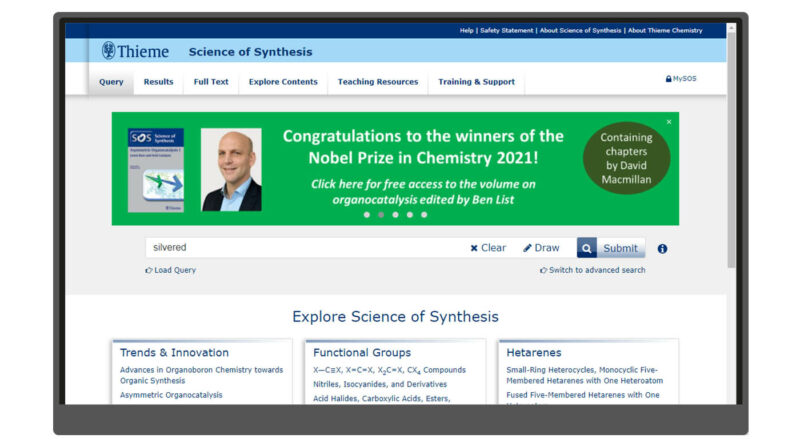This screenshot has height=446, width=800.
Task: Open 'Acid Halides, Carboxylic Acids, Esters' link
Action: (x=382, y=399)
